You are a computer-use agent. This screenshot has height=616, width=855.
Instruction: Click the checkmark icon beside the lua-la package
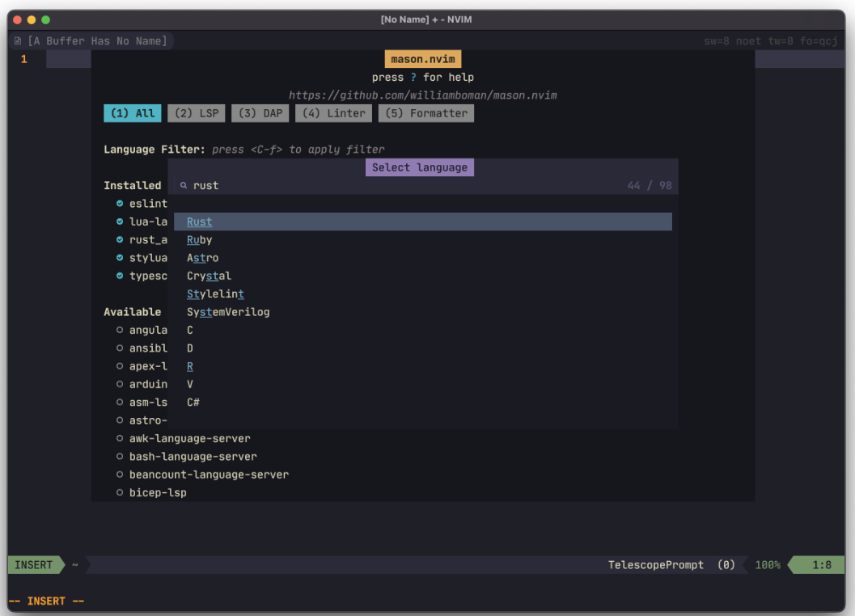point(118,222)
